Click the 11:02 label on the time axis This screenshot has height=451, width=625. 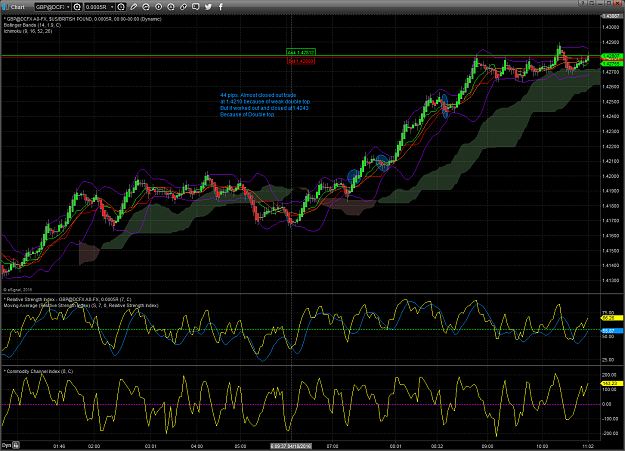(588, 446)
